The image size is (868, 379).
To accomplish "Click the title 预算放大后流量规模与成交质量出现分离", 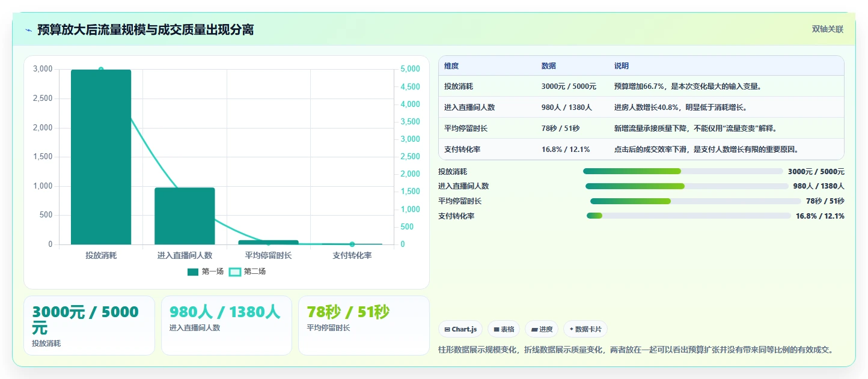I will pyautogui.click(x=145, y=29).
